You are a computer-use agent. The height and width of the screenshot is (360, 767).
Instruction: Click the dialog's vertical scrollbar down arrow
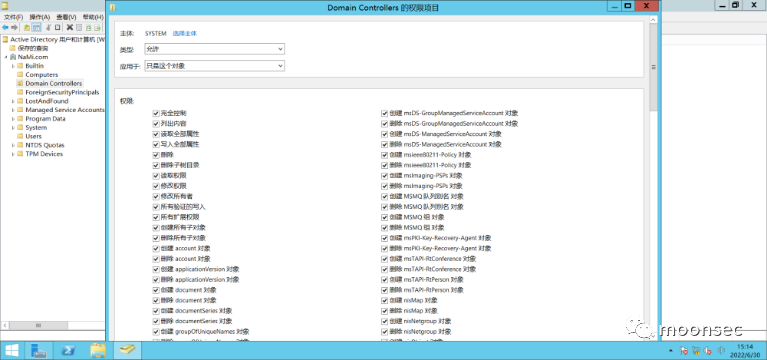[x=653, y=337]
